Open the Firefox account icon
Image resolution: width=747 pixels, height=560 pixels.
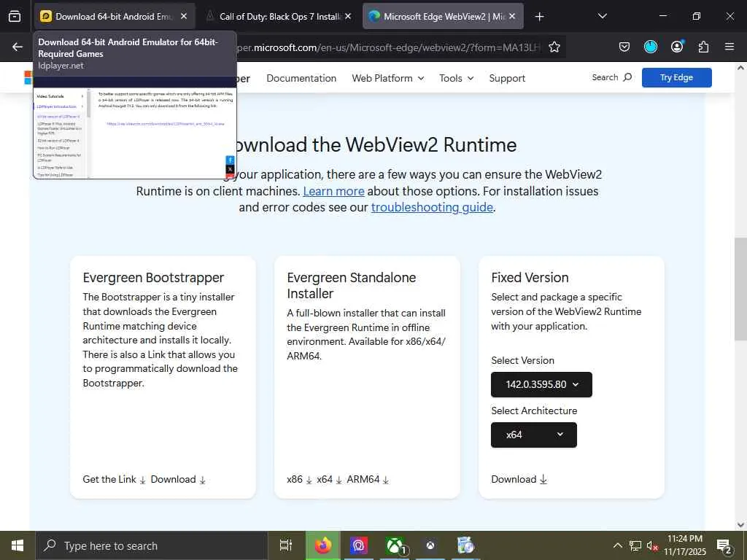(677, 47)
